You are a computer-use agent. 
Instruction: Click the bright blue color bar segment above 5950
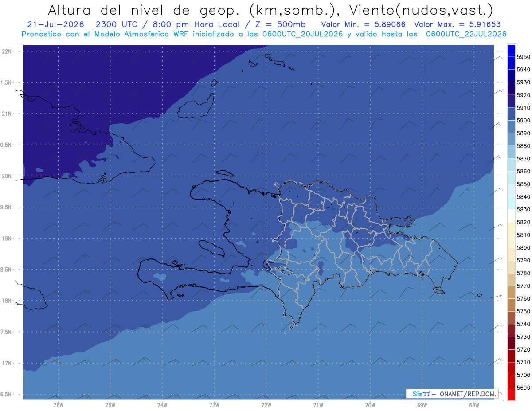(511, 51)
